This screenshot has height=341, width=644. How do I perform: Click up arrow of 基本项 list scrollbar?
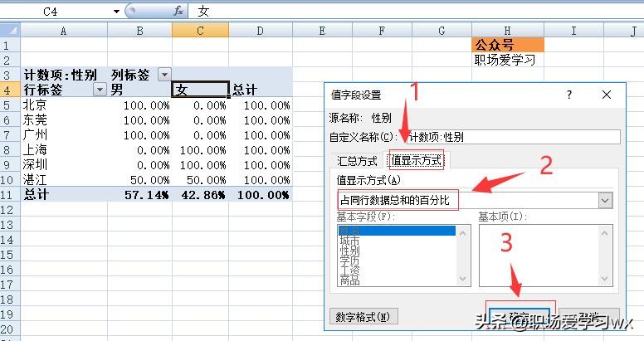[x=605, y=233]
